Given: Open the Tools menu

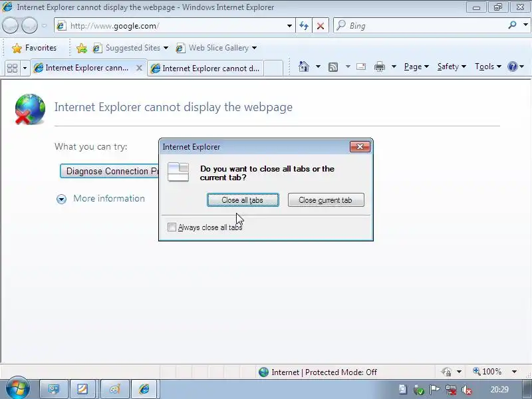Looking at the screenshot, I should [487, 66].
